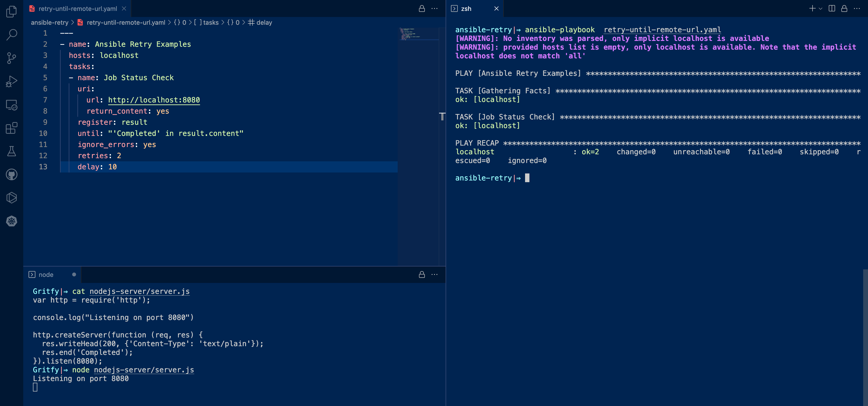The height and width of the screenshot is (406, 868).
Task: Open the GitHub view in activity bar
Action: click(x=11, y=174)
